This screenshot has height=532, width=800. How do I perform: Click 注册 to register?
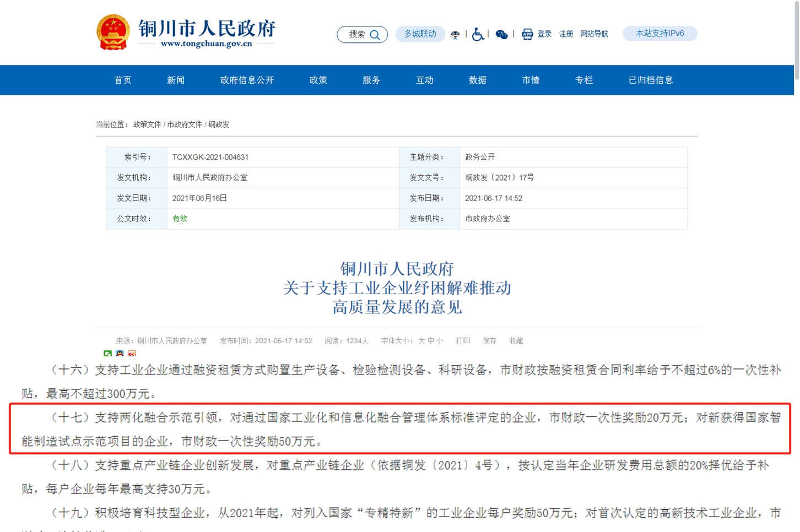coord(566,34)
